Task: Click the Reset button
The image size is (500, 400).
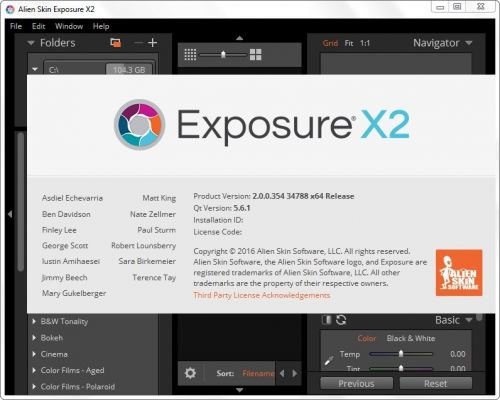Action: pos(436,383)
